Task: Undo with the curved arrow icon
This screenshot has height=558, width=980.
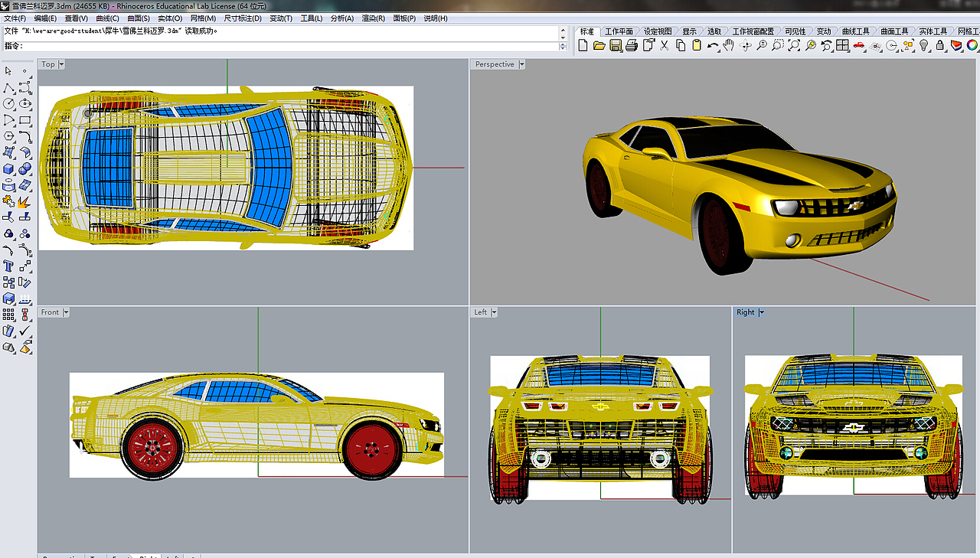Action: click(x=713, y=46)
